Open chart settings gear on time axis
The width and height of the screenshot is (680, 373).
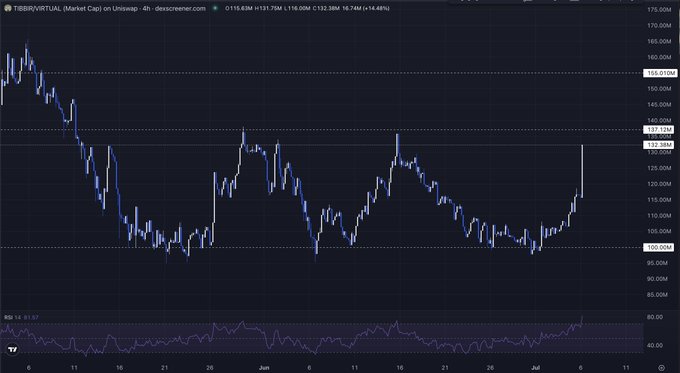(x=661, y=368)
